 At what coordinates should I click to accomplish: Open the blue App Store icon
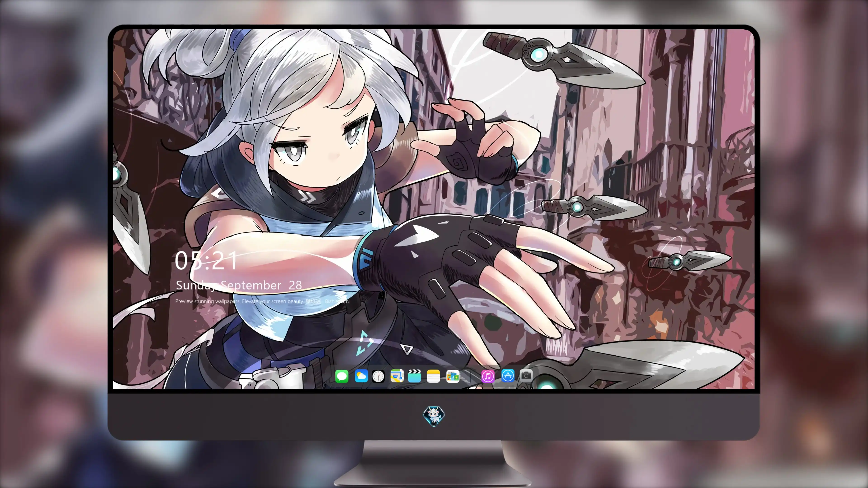508,375
